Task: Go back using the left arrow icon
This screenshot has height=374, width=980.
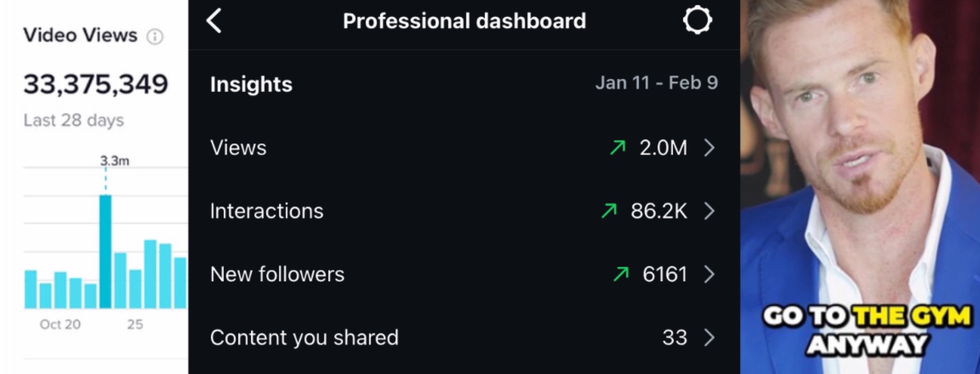Action: click(214, 21)
